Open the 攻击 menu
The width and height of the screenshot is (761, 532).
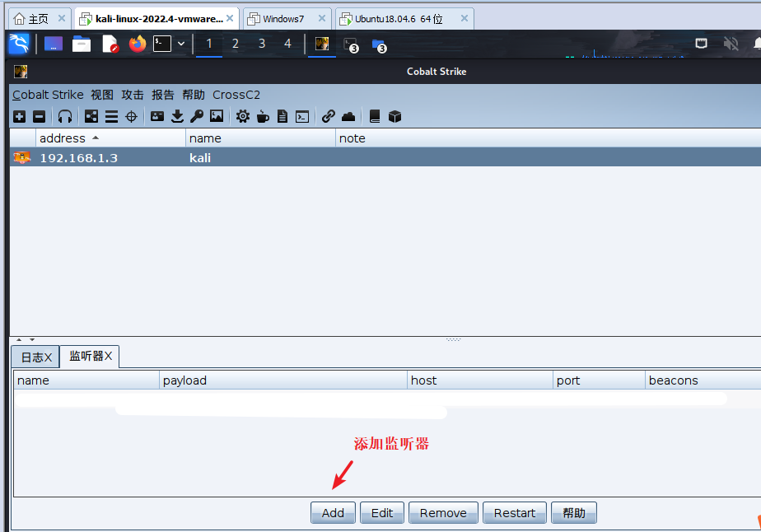point(133,95)
